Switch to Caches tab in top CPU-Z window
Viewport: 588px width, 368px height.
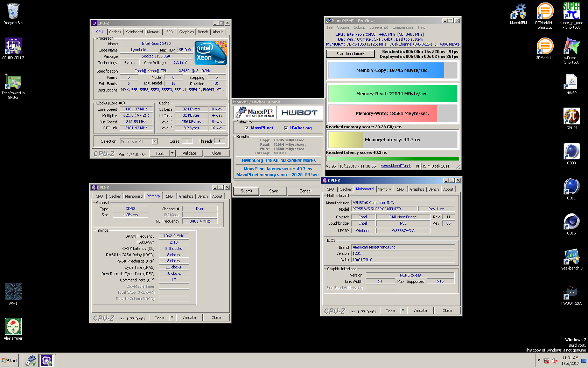115,32
